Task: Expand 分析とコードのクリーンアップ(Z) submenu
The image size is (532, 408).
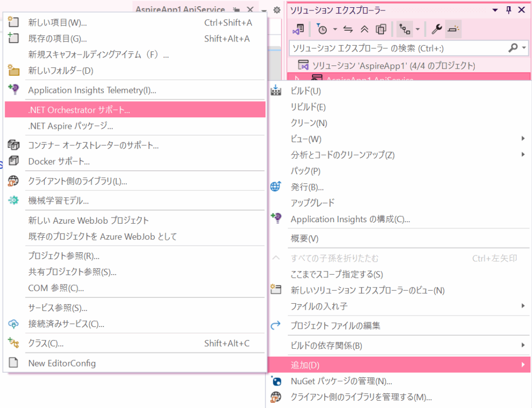Action: coord(398,155)
